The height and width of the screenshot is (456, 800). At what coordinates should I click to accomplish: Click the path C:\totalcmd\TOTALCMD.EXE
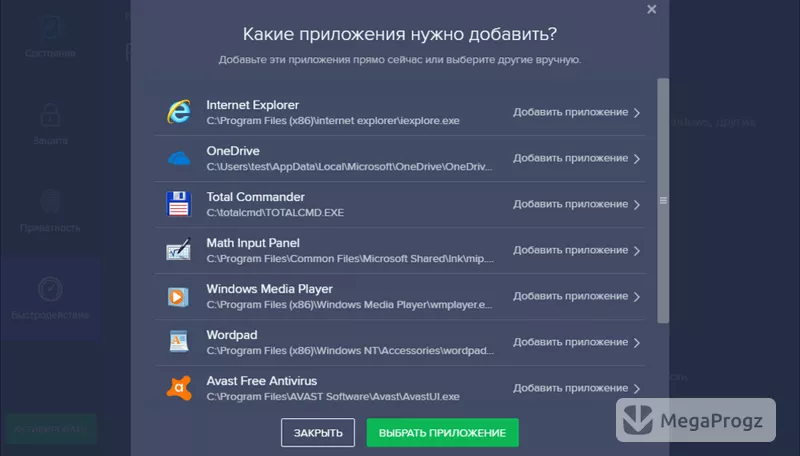coord(275,213)
